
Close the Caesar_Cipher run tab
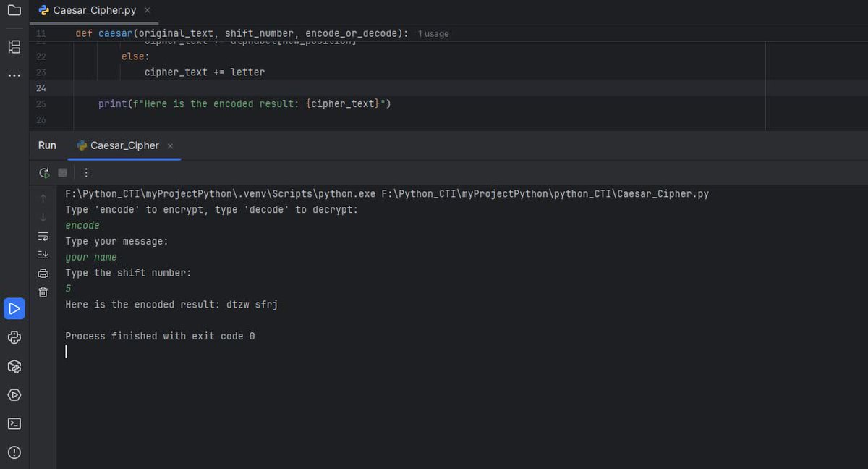pyautogui.click(x=171, y=146)
